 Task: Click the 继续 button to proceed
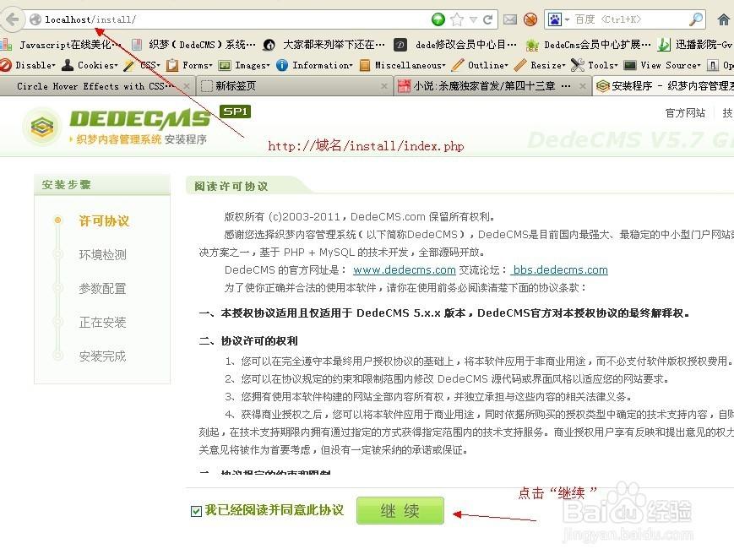(x=400, y=510)
